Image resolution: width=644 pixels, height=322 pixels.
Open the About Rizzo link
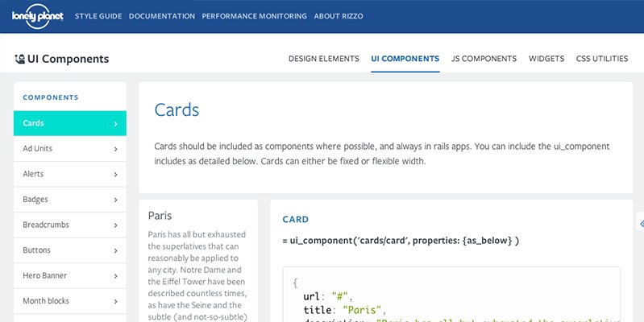tap(339, 16)
